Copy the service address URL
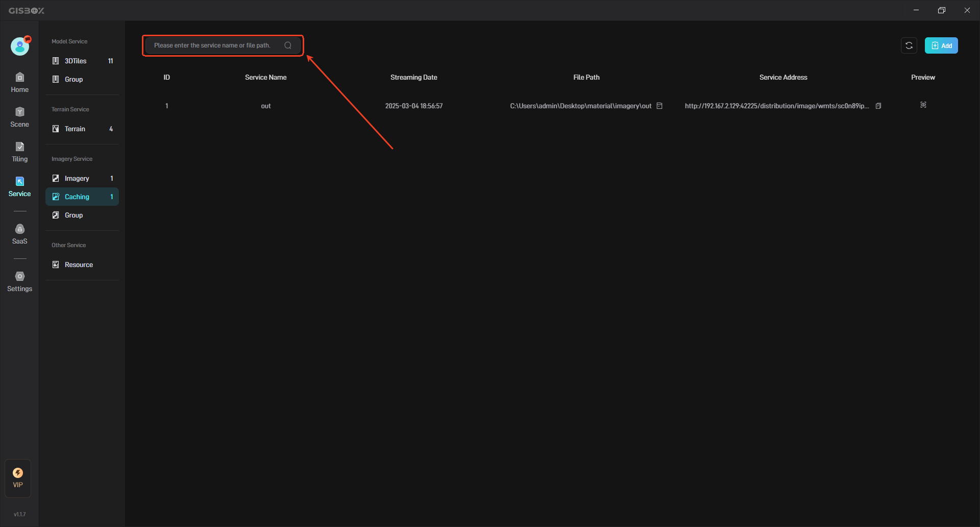 coord(878,106)
